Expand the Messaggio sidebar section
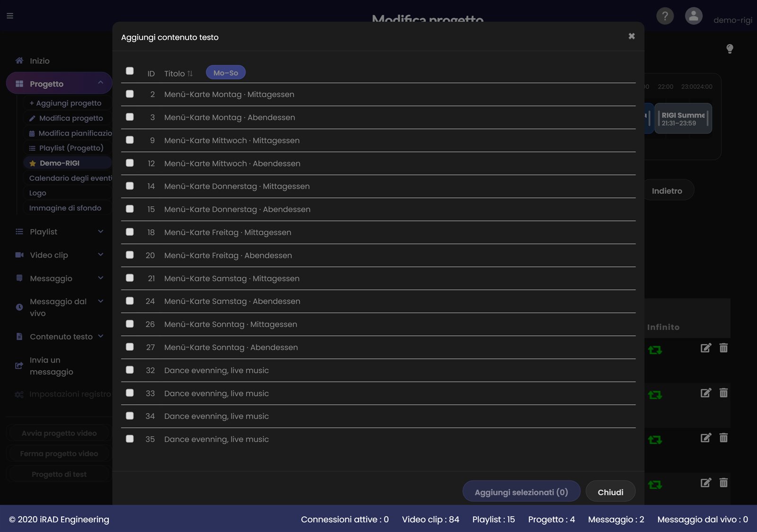 pyautogui.click(x=100, y=278)
